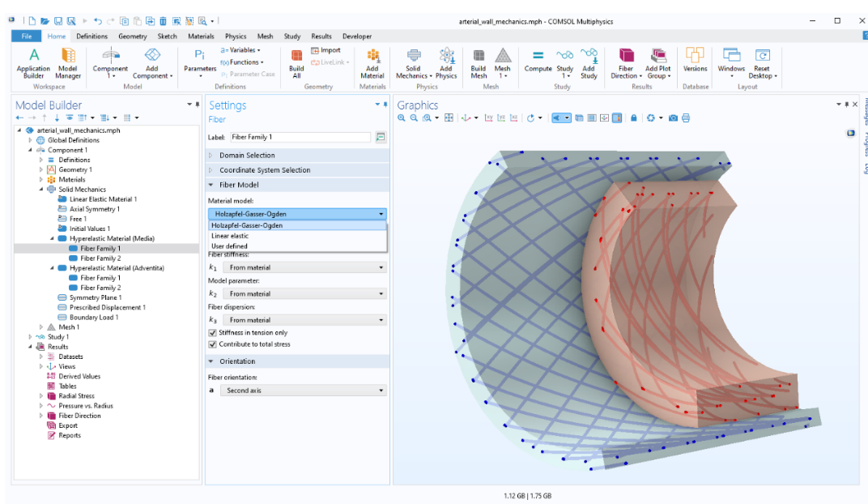Open the Variables dropdown in ribbon
The height and width of the screenshot is (504, 868).
click(x=240, y=50)
